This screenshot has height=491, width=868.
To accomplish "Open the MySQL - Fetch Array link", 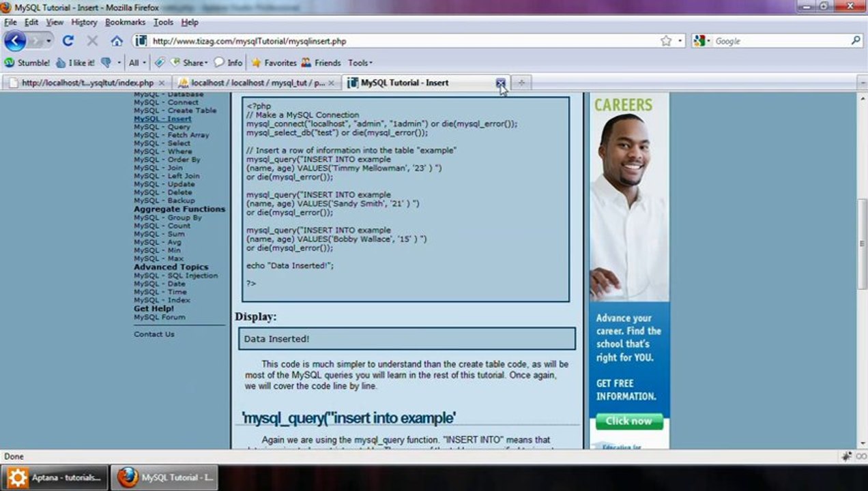I will click(x=171, y=135).
